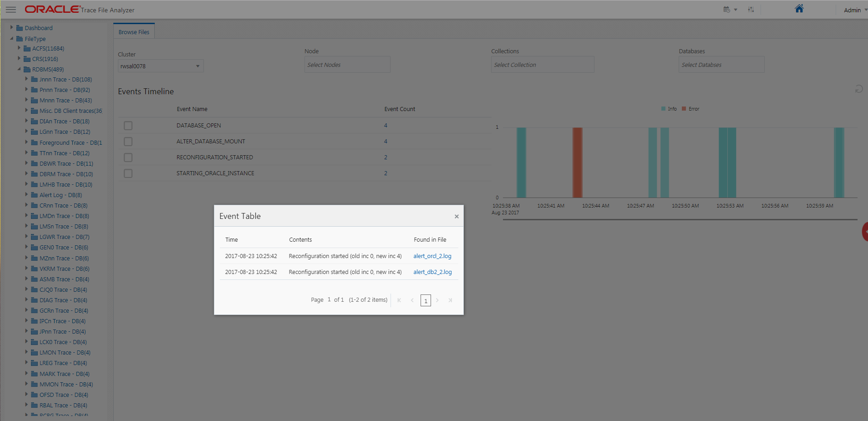Select Mnnn Trace - DB(43) tree item
The width and height of the screenshot is (868, 421).
click(66, 100)
